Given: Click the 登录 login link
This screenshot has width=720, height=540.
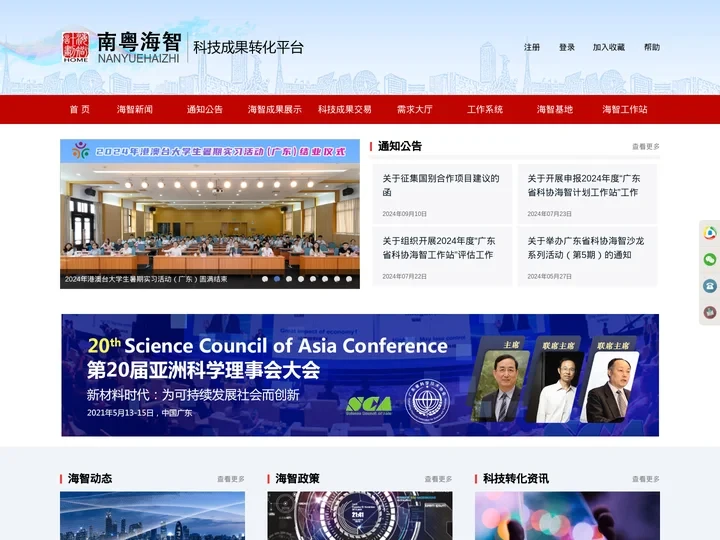Looking at the screenshot, I should pos(567,47).
